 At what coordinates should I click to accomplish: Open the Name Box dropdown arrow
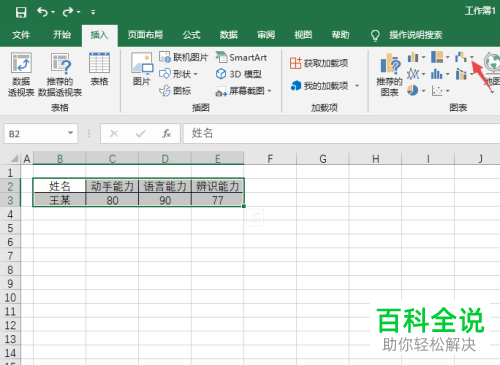tap(70, 133)
